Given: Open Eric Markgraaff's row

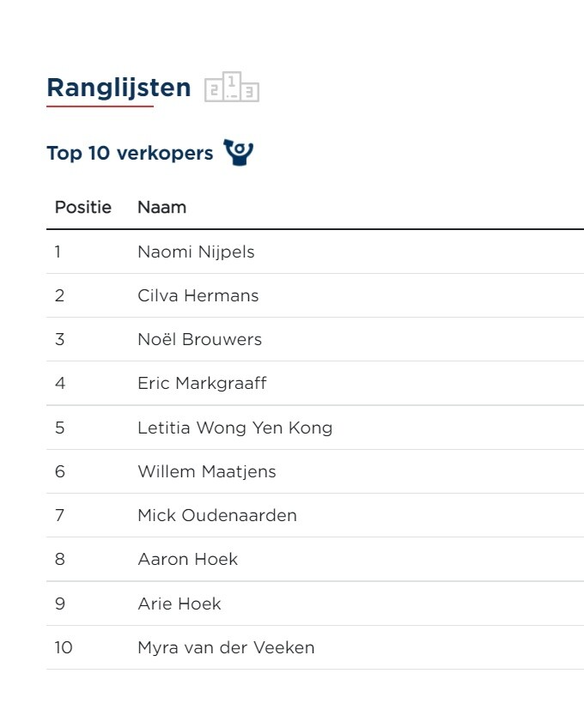Looking at the screenshot, I should [202, 383].
